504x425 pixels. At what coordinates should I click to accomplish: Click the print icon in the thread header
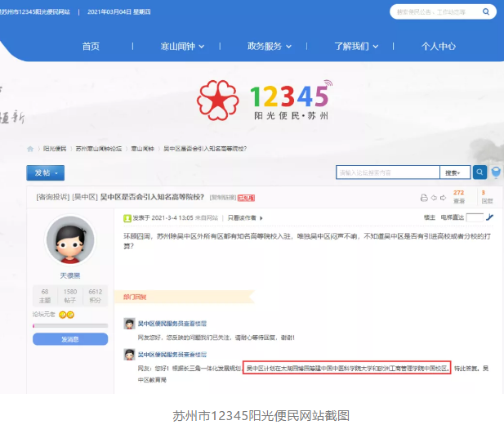(423, 197)
